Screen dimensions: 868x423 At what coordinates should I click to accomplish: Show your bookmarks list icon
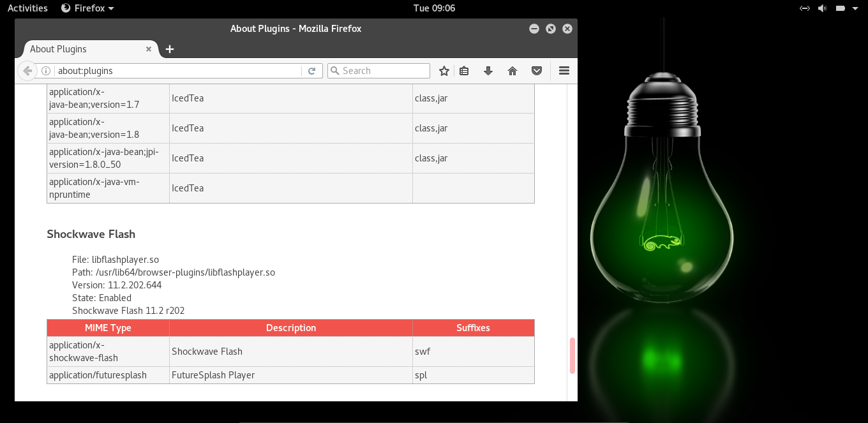point(464,71)
